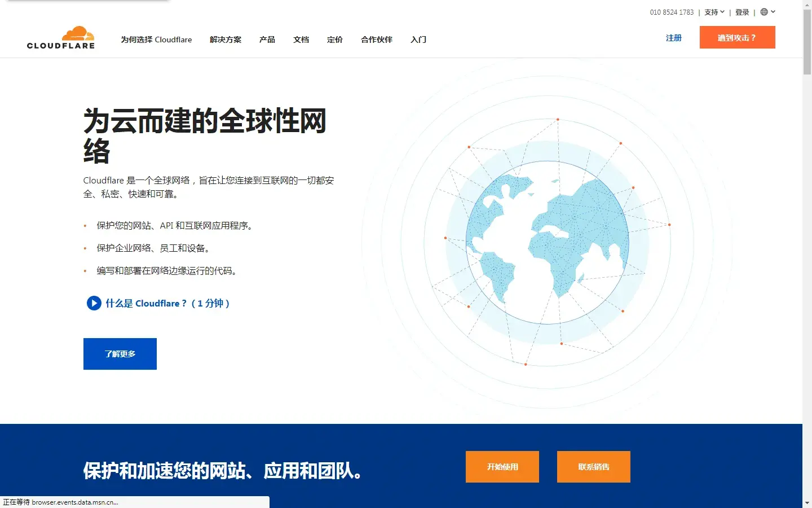
Task: Click the orange 遭到攻击? button
Action: (738, 37)
